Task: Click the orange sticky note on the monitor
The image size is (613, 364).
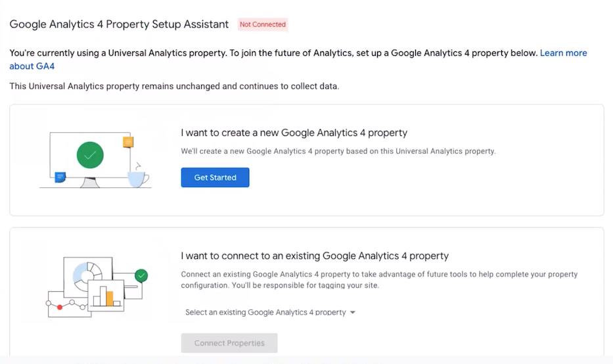Action: (x=128, y=142)
